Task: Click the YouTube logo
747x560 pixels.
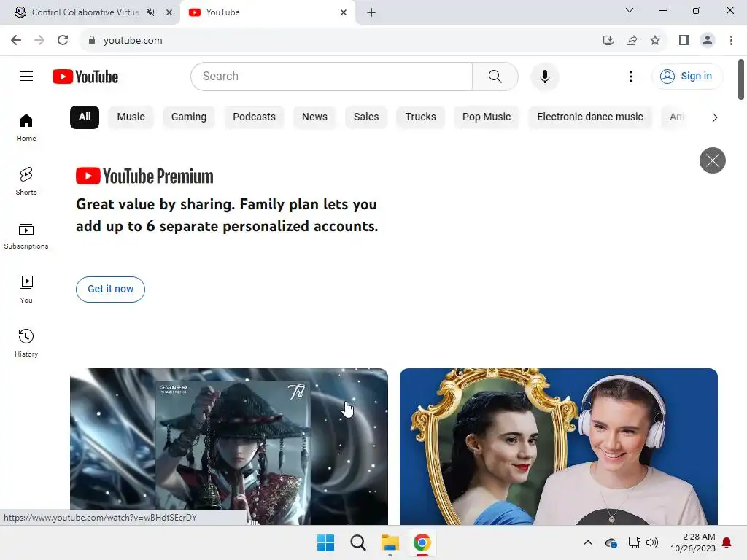Action: click(85, 77)
